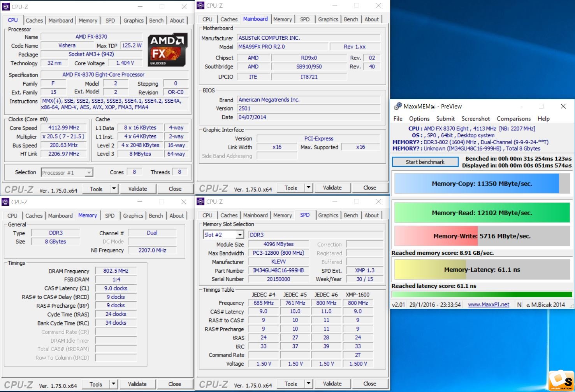Click the NB Frequency 2207.0 MHz field

[152, 250]
